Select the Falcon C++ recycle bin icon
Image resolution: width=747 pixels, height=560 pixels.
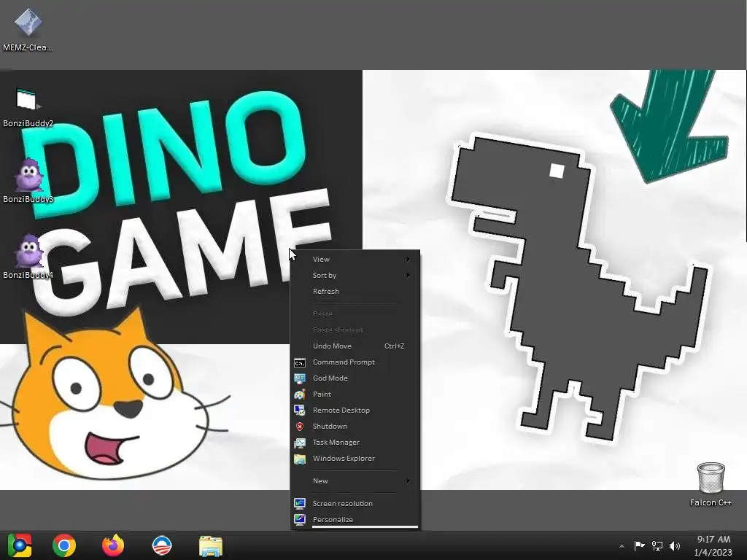(x=711, y=484)
